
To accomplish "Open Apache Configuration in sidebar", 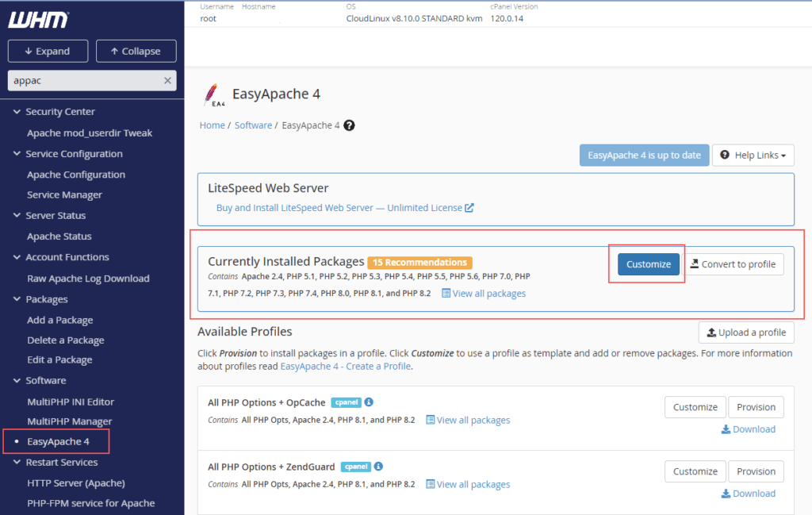I will 76,175.
